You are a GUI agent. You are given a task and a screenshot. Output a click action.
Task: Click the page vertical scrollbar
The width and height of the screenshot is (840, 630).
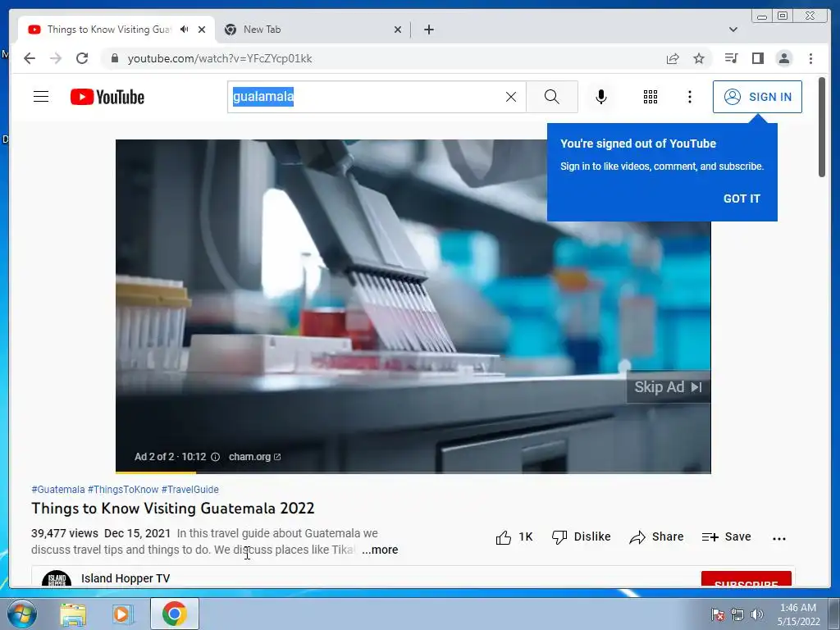[822, 127]
